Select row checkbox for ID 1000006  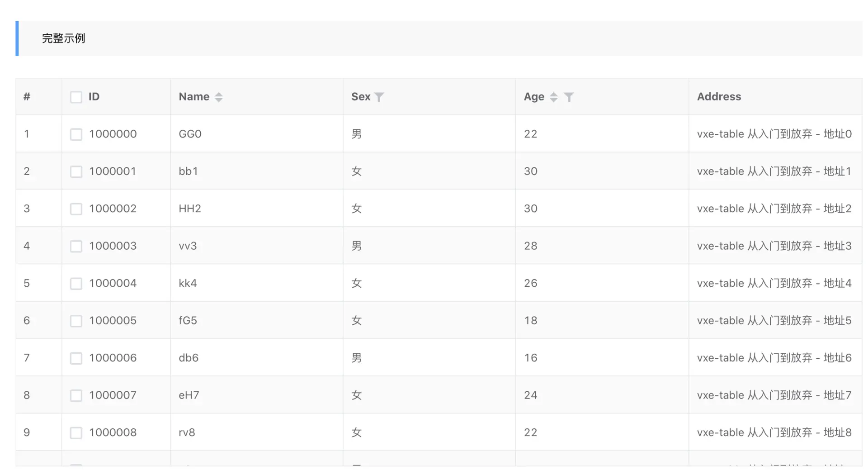76,358
